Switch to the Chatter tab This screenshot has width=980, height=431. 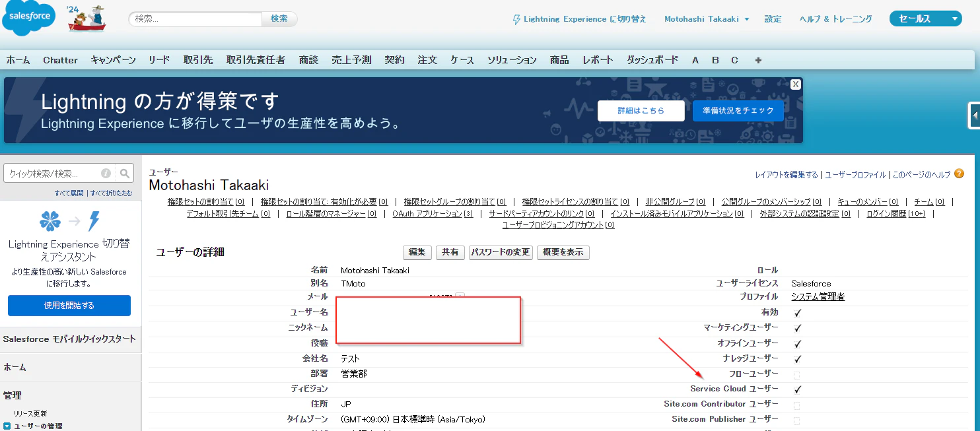[61, 60]
